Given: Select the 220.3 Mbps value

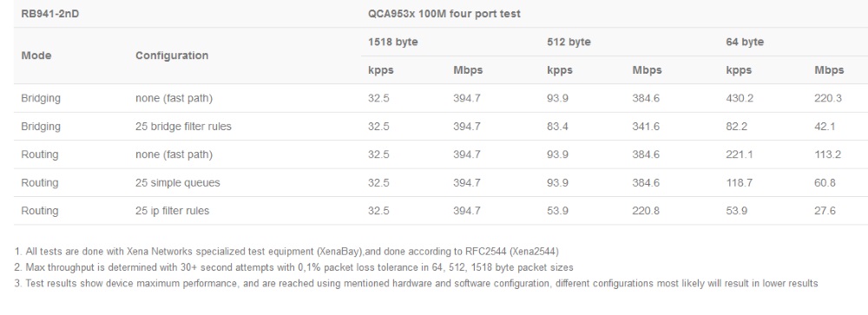Looking at the screenshot, I should (827, 99).
